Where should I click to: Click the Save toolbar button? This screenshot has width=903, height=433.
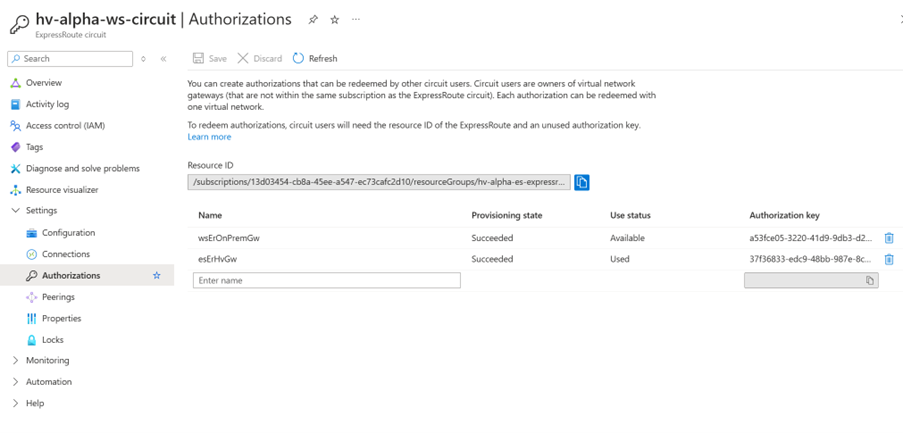(210, 58)
